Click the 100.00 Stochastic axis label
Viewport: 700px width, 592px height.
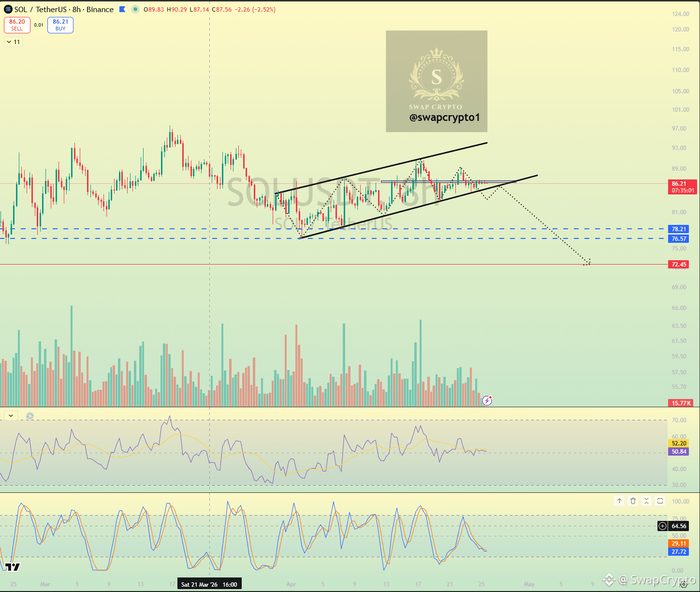[681, 502]
